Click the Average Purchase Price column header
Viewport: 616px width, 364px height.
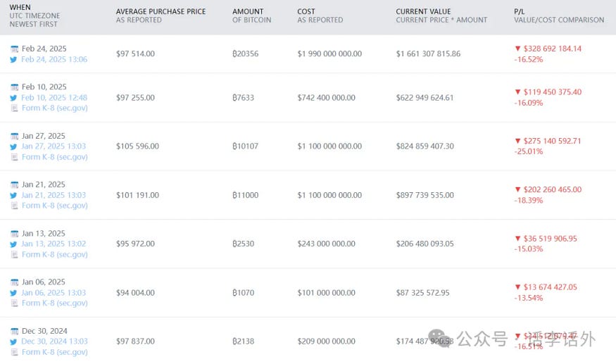click(161, 12)
